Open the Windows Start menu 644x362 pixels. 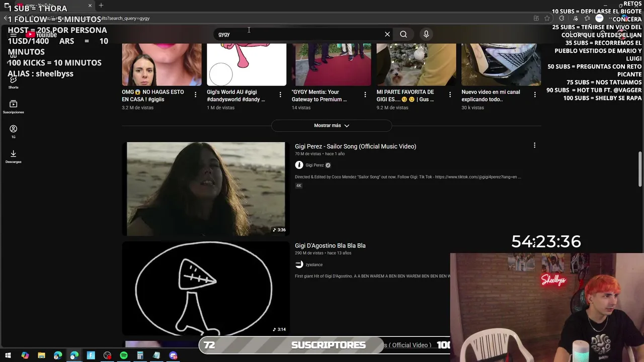(x=8, y=355)
